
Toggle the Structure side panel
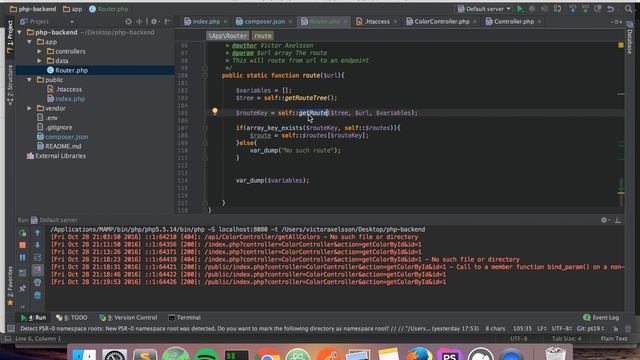pos(10,85)
